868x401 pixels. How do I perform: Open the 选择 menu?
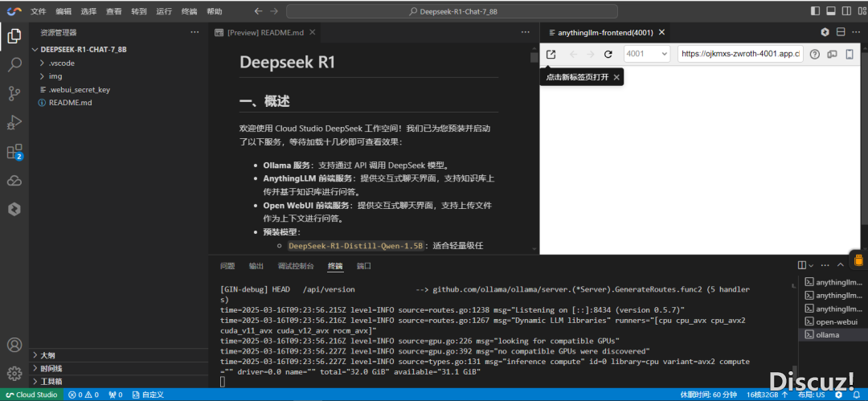[88, 11]
